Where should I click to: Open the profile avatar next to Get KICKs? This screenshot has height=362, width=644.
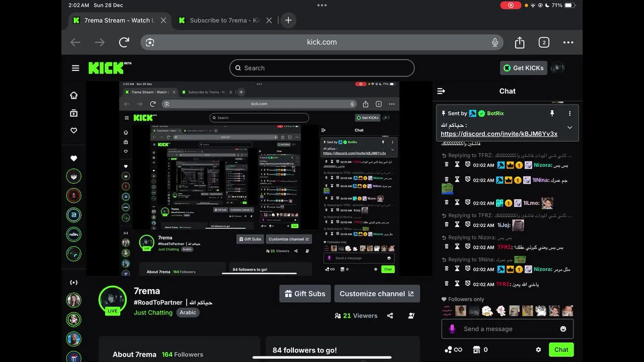(557, 68)
